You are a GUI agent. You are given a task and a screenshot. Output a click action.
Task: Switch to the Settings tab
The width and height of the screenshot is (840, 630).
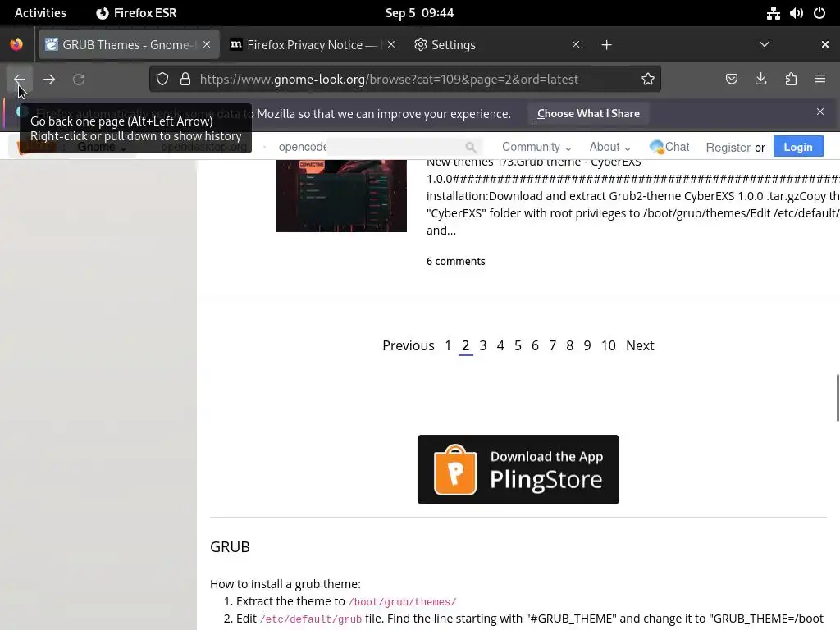click(x=497, y=44)
